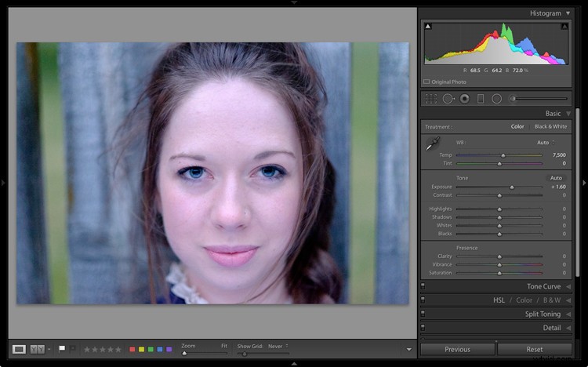Click the Previous button
Viewport: 588px width, 367px height.
point(458,350)
